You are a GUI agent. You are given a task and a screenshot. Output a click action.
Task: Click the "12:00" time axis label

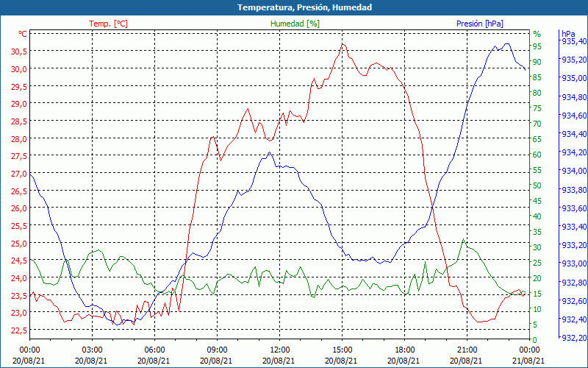[x=279, y=350]
